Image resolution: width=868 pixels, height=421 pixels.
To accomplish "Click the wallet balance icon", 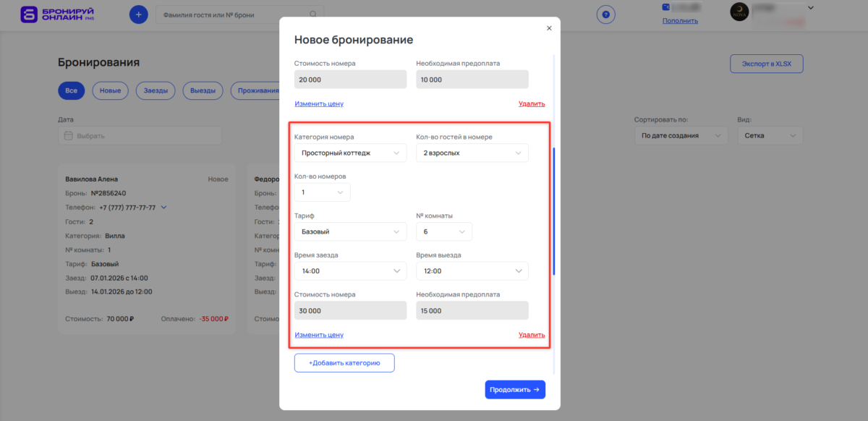I will pos(665,8).
